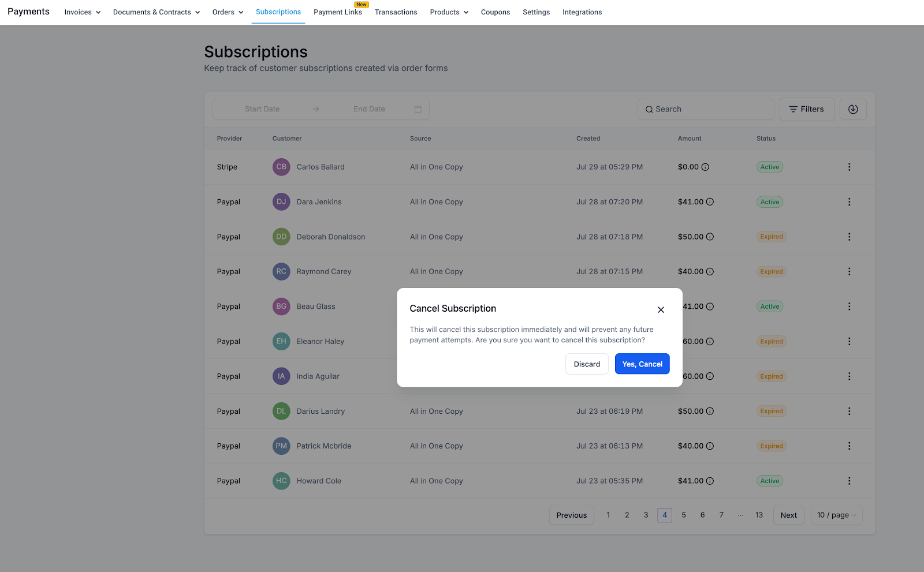
Task: Open the Filters button
Action: tap(807, 109)
